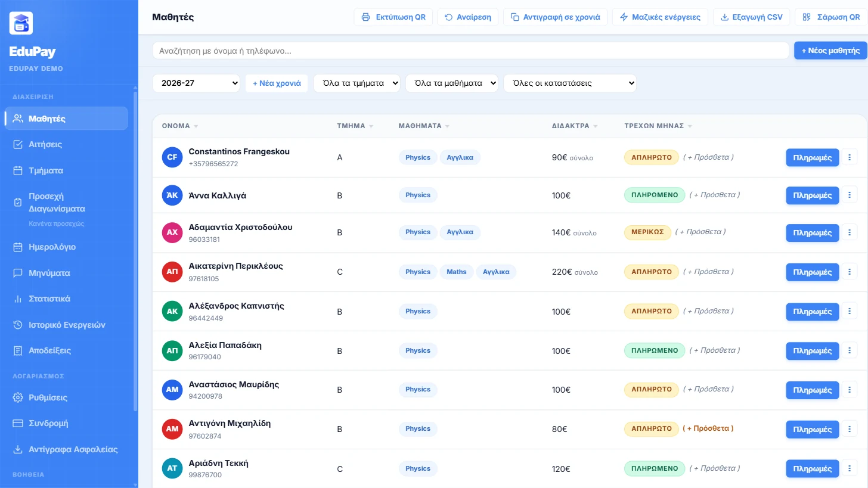Open the 2026-27 year dropdown
Image resolution: width=868 pixels, height=488 pixels.
(x=196, y=83)
